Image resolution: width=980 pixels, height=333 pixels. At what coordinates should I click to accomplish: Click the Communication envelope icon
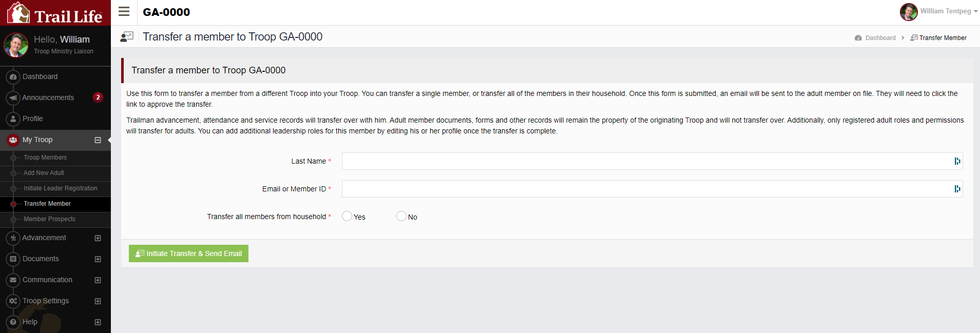[x=13, y=280]
